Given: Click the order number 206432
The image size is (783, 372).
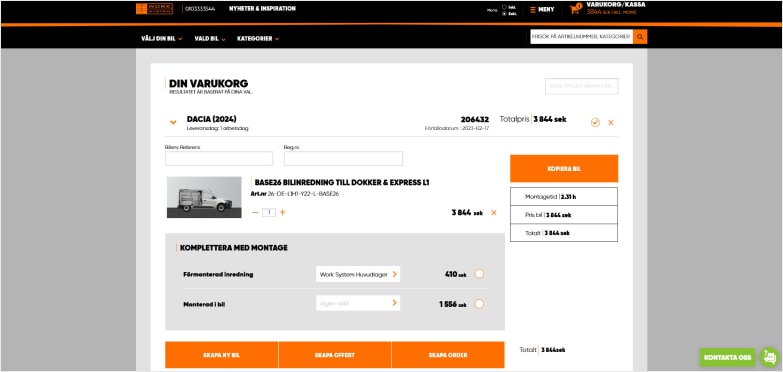Looking at the screenshot, I should (x=474, y=120).
